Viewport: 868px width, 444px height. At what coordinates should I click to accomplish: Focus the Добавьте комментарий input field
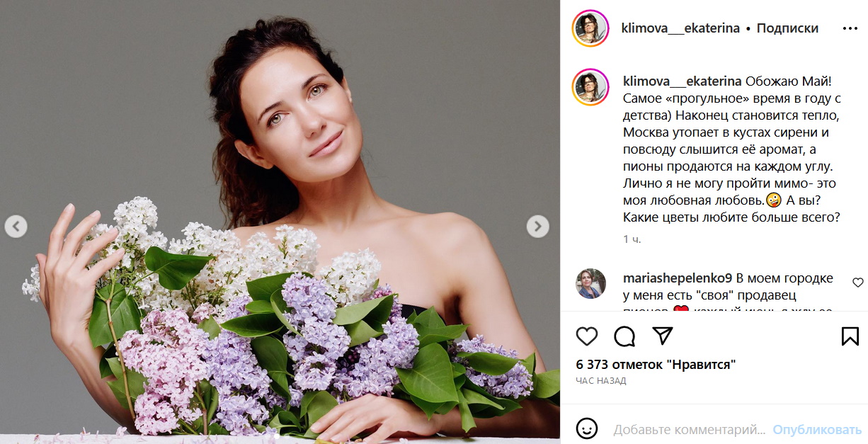[689, 430]
